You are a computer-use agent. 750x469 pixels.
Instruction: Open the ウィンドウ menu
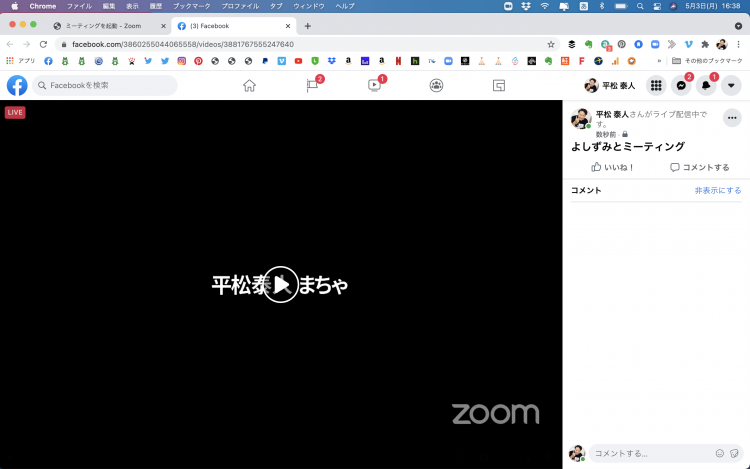click(x=309, y=6)
